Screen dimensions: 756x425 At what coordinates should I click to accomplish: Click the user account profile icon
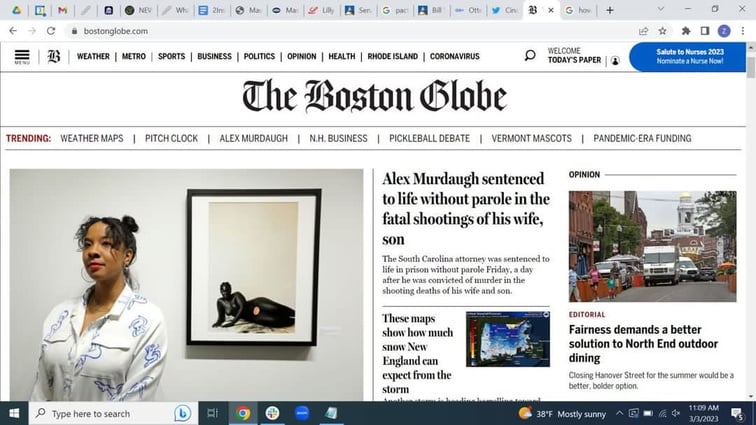click(x=615, y=61)
